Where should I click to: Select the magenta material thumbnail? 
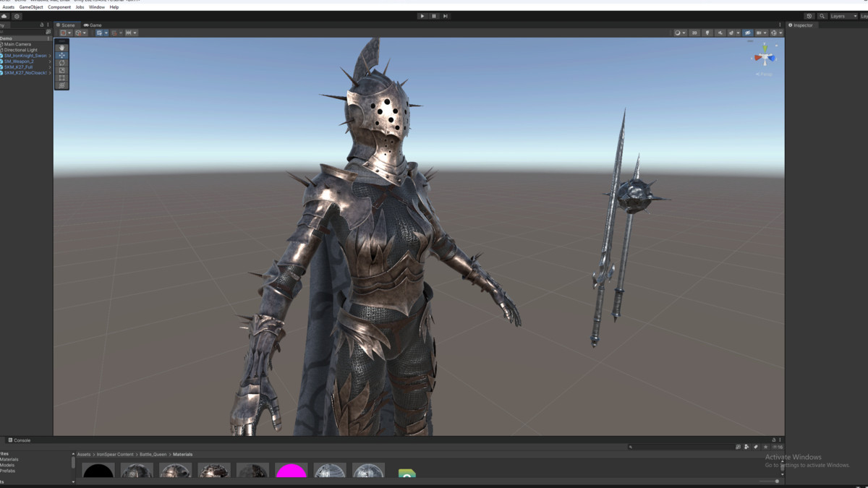click(292, 471)
